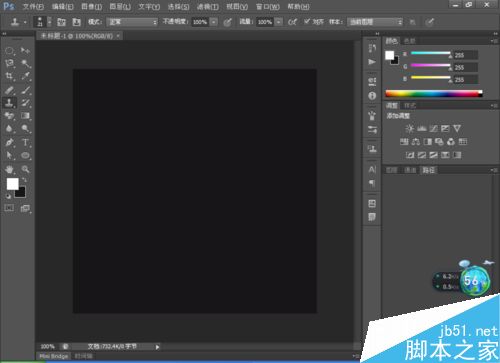Toggle the Aligned checkbox in options bar
Image resolution: width=500 pixels, height=363 pixels.
coord(307,22)
